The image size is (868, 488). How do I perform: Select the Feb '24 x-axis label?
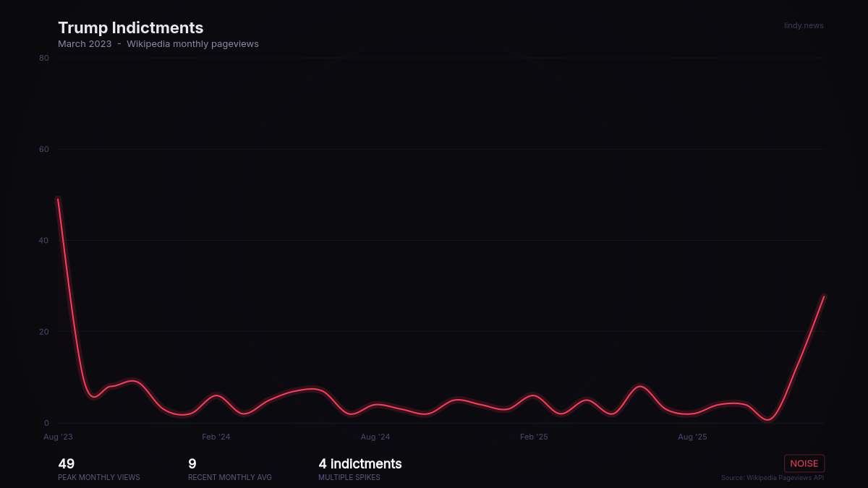[216, 437]
